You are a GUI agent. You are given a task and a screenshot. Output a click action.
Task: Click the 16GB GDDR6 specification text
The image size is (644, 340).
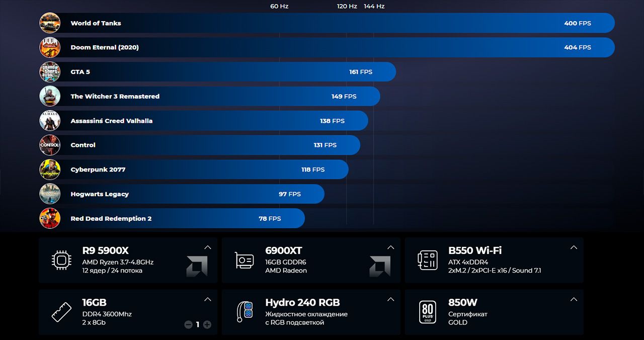(x=286, y=262)
